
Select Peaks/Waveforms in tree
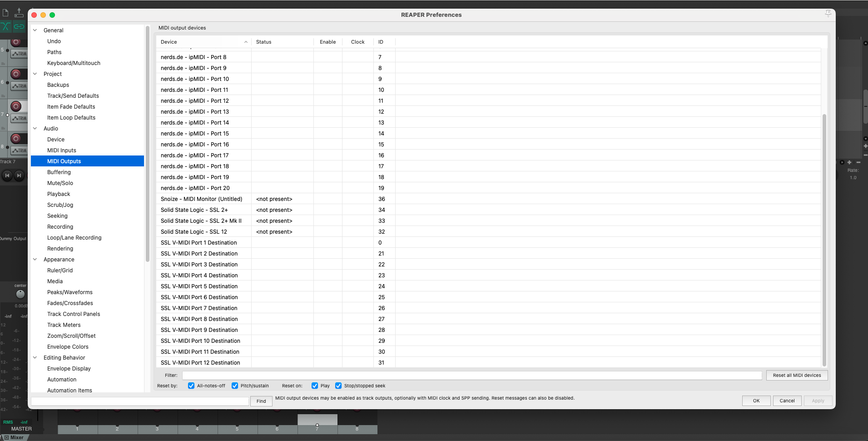click(70, 292)
